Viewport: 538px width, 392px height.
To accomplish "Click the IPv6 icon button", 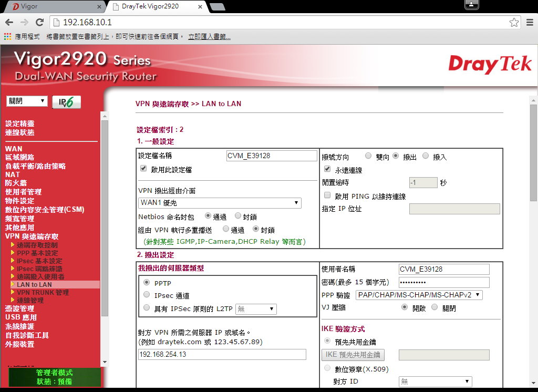I will (x=66, y=102).
